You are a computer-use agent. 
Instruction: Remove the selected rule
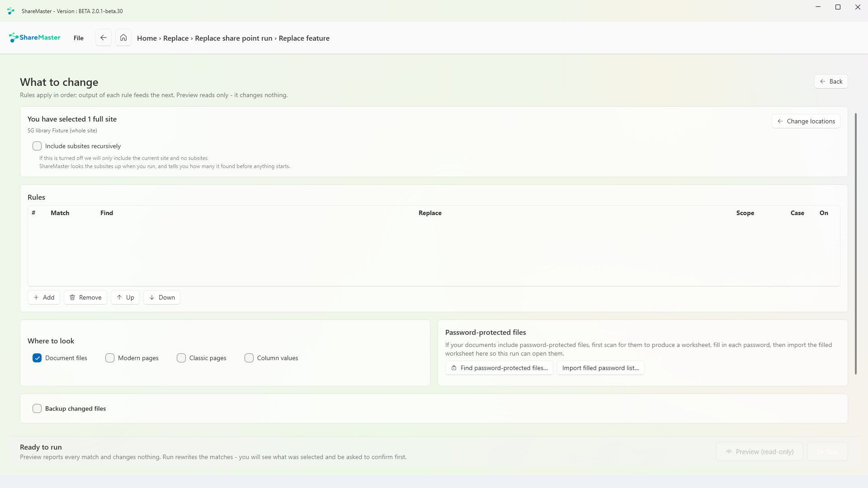click(x=85, y=297)
